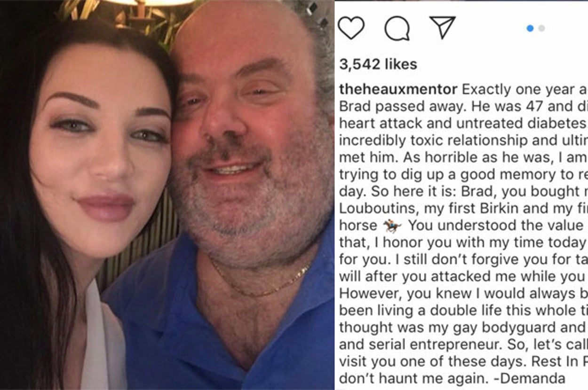The image size is (588, 390).
Task: Open comments via the speech bubble icon
Action: (397, 29)
